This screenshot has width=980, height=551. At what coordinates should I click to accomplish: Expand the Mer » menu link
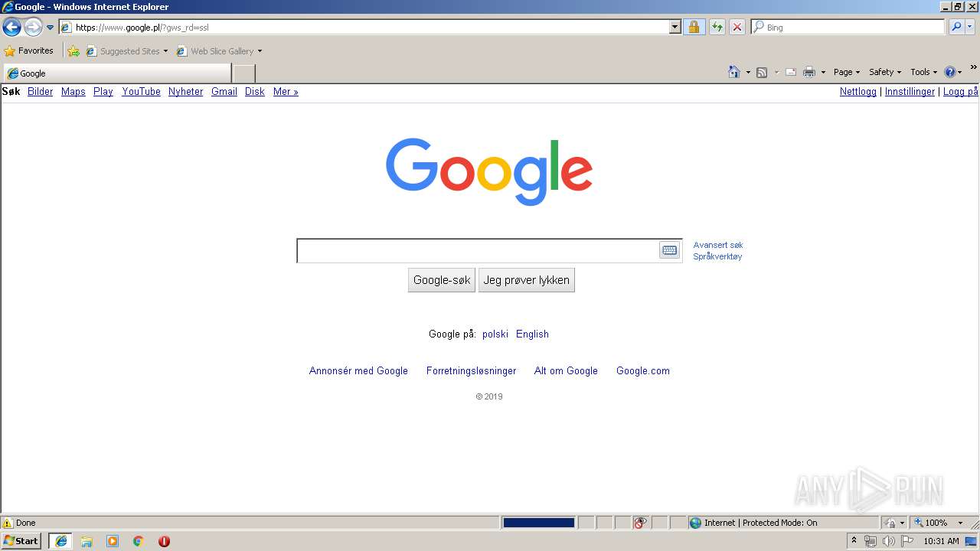[286, 92]
